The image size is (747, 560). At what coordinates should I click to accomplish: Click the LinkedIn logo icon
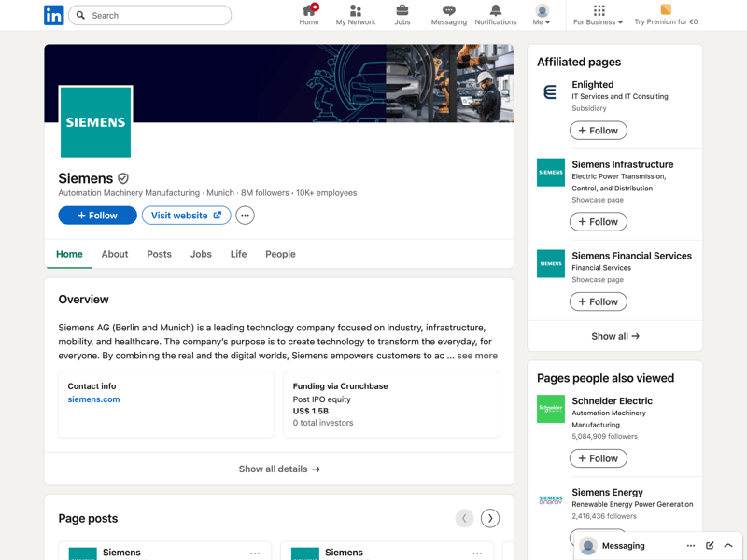54,15
